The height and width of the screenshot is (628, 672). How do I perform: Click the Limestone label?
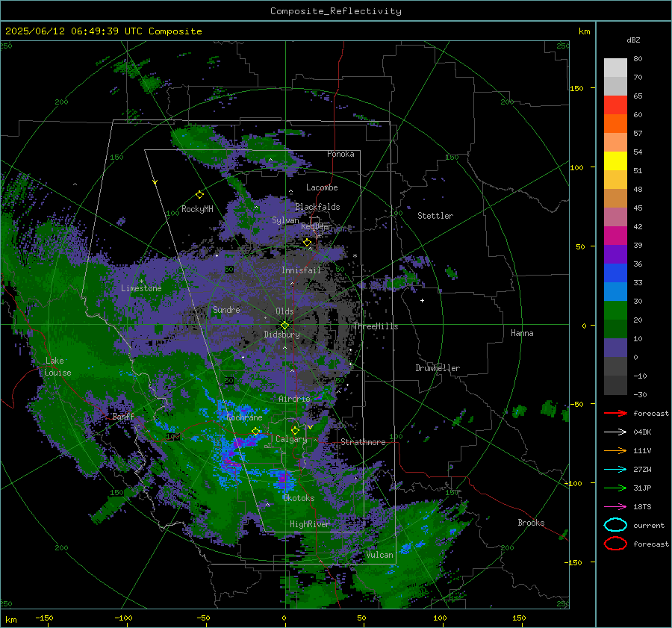141,288
